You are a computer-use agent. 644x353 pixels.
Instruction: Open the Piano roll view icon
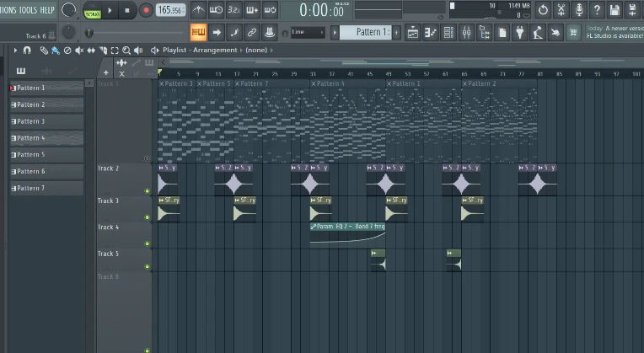click(x=432, y=33)
